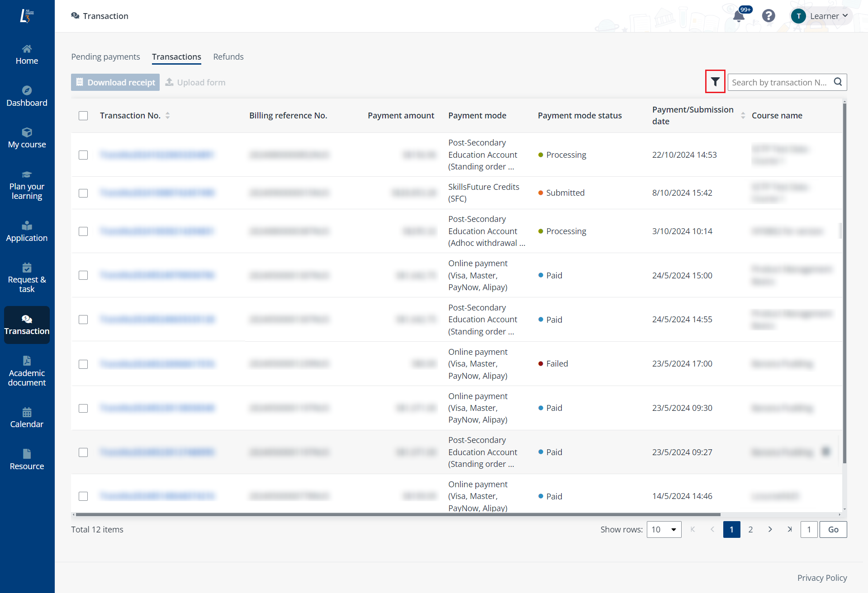Open the transactions filter icon
This screenshot has height=593, width=868.
pyautogui.click(x=715, y=82)
